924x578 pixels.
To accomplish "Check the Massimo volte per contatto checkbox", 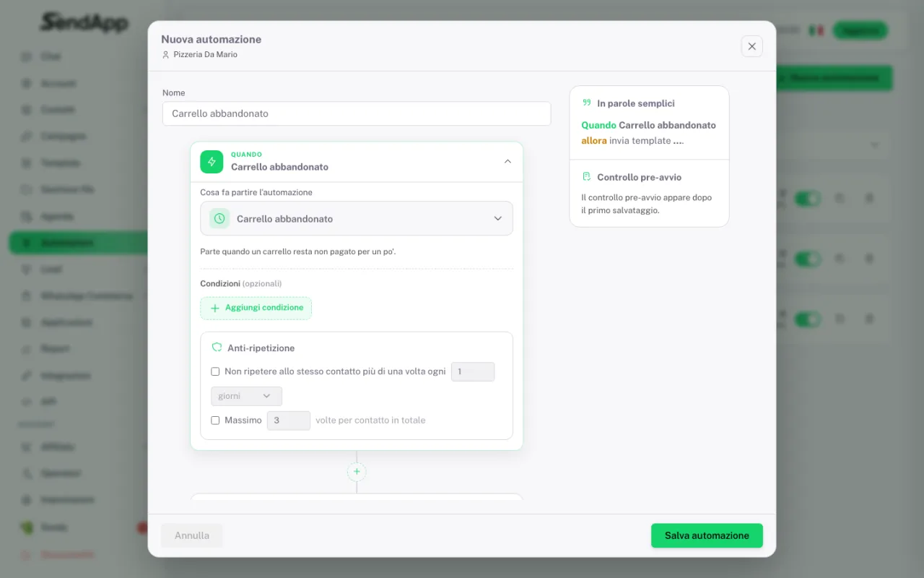I will 215,420.
